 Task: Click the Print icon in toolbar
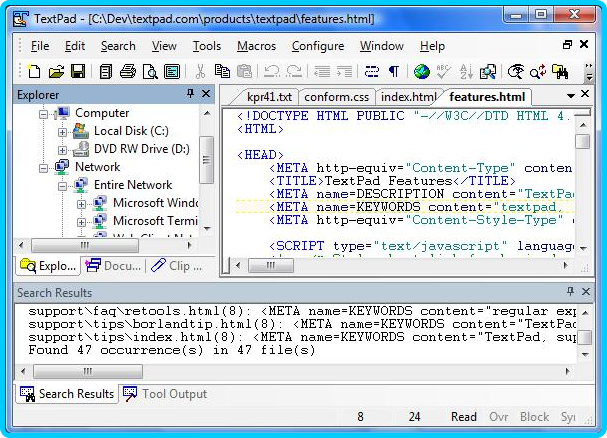pyautogui.click(x=128, y=71)
